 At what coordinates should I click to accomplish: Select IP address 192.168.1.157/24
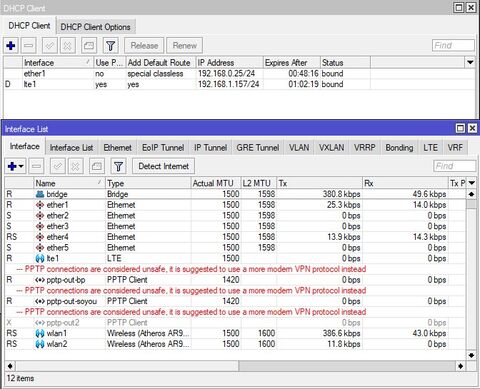tap(228, 84)
